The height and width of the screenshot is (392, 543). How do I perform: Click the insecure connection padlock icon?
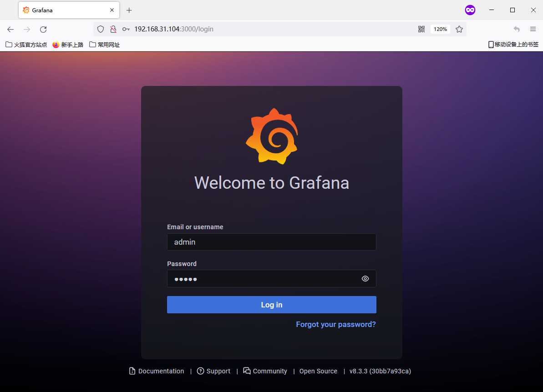113,29
